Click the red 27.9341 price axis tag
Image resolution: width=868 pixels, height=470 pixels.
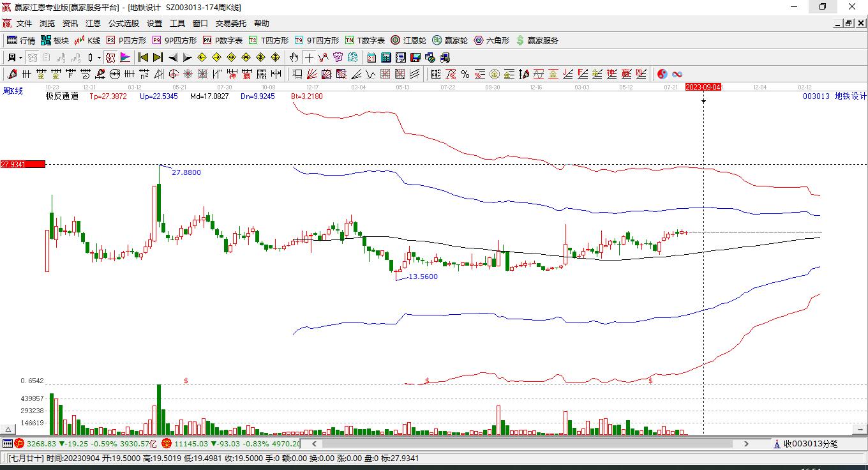tap(23, 164)
